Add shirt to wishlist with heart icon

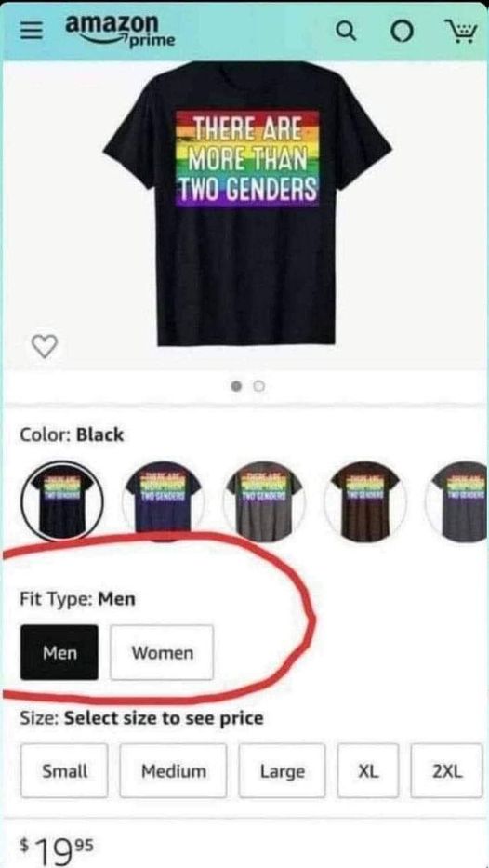point(44,346)
